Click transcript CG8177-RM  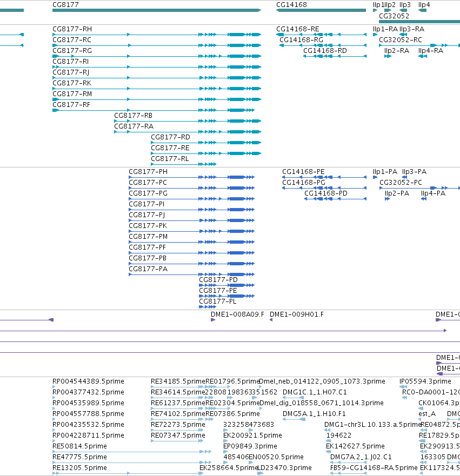72,94
